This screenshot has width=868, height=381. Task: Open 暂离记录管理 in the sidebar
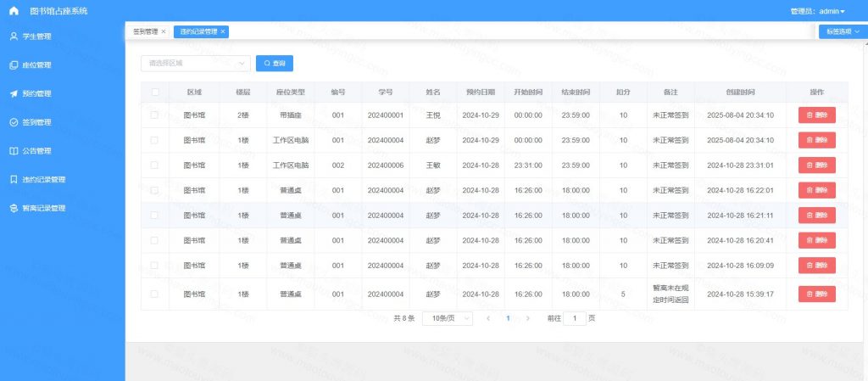pos(63,208)
